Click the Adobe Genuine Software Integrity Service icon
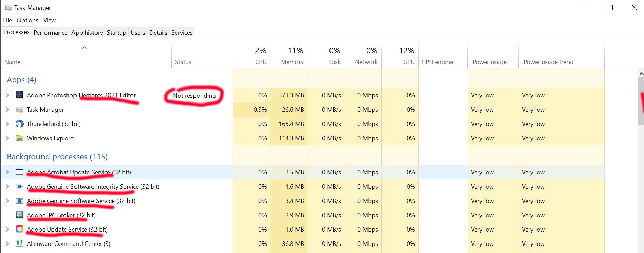Viewport: 644px width, 253px height. point(20,187)
